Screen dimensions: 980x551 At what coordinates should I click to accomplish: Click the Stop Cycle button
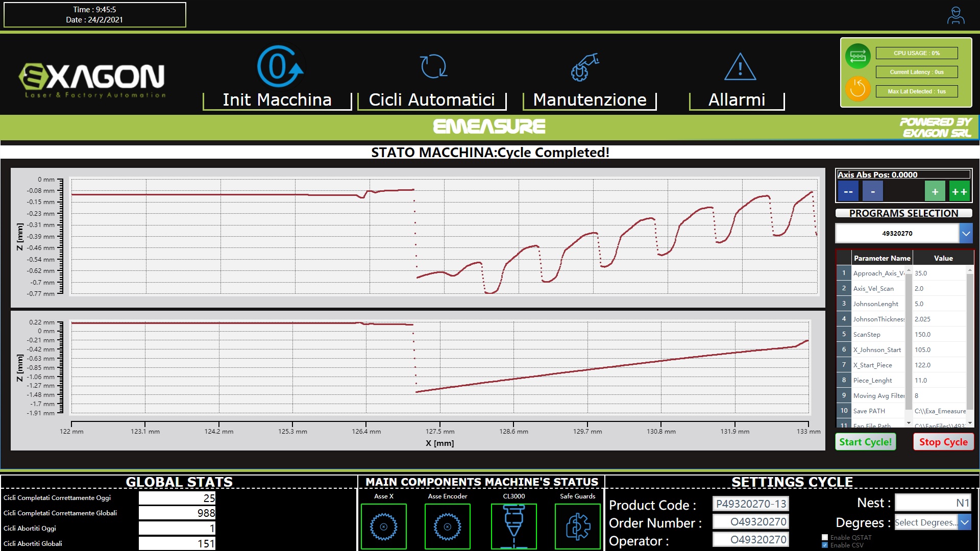(943, 442)
